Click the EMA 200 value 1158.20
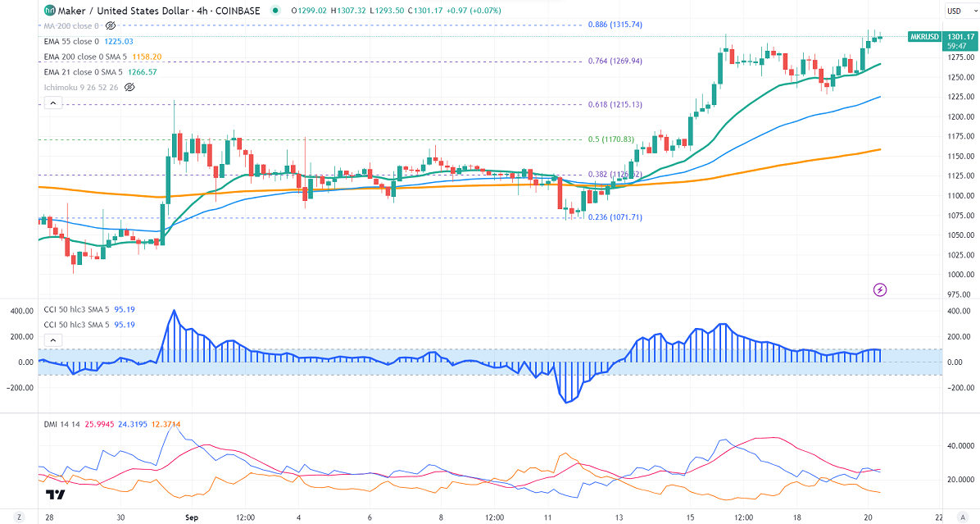The width and height of the screenshot is (980, 524). click(x=147, y=57)
